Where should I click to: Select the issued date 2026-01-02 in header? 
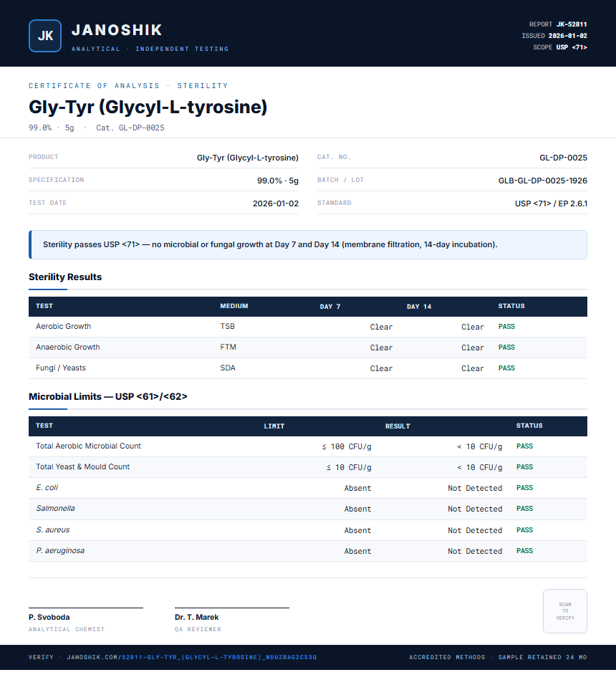click(x=567, y=36)
